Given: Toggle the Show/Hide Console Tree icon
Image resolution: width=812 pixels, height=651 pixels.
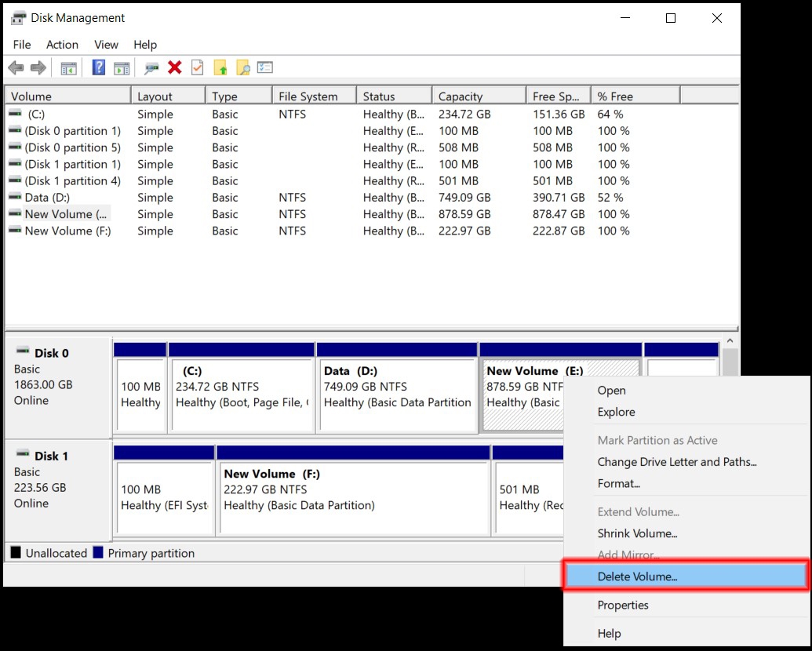Looking at the screenshot, I should pyautogui.click(x=68, y=67).
